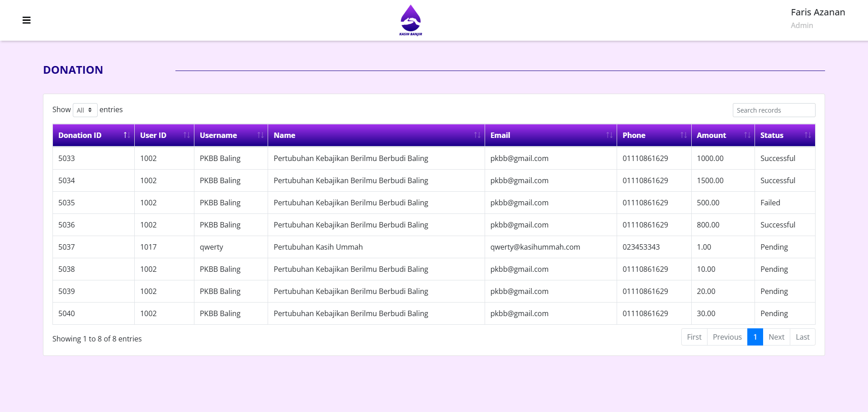Open the hamburger sidebar menu

(x=27, y=20)
